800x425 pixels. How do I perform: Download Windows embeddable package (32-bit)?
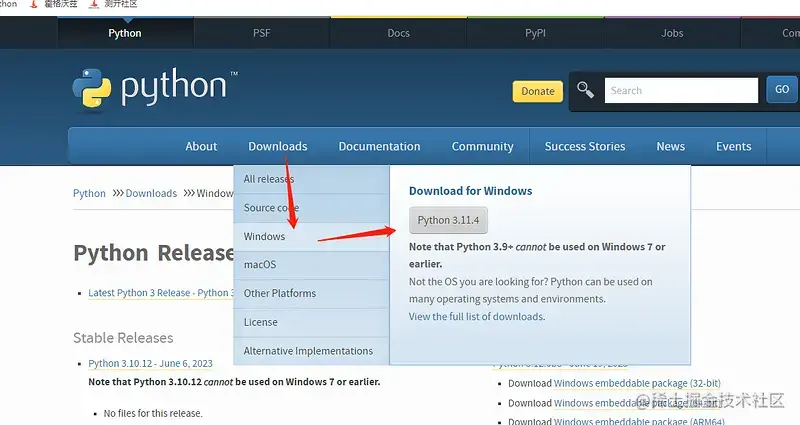coord(637,383)
